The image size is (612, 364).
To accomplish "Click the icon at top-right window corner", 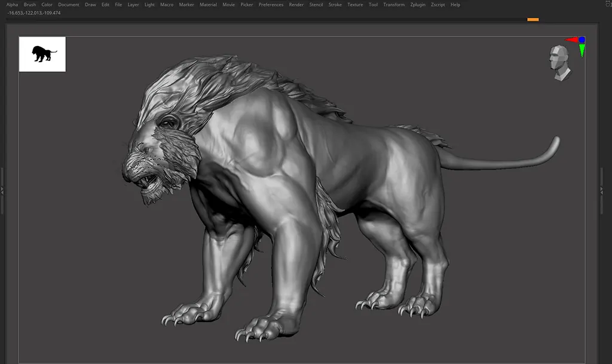I will click(x=608, y=4).
